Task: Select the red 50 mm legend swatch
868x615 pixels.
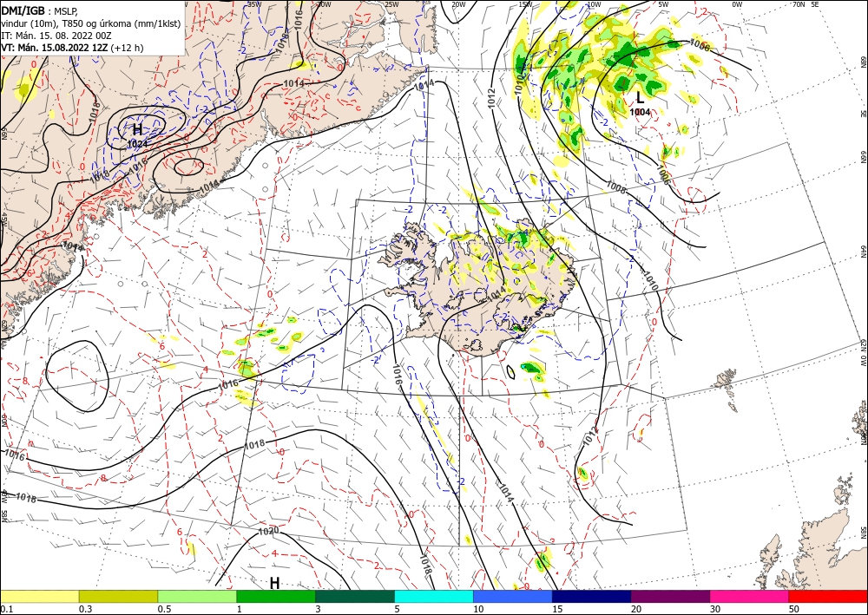Action: tap(828, 596)
